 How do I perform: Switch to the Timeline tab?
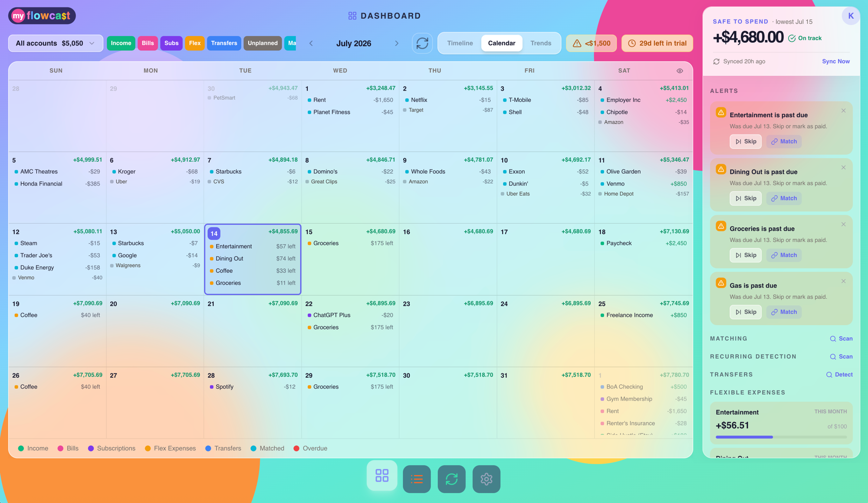click(460, 43)
